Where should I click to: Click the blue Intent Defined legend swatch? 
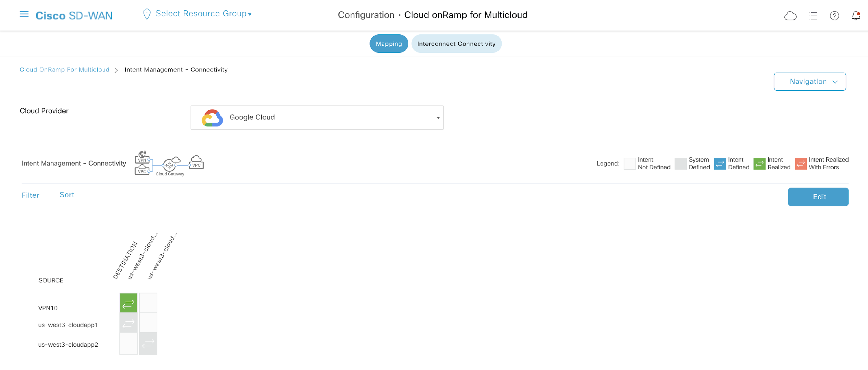coord(720,164)
